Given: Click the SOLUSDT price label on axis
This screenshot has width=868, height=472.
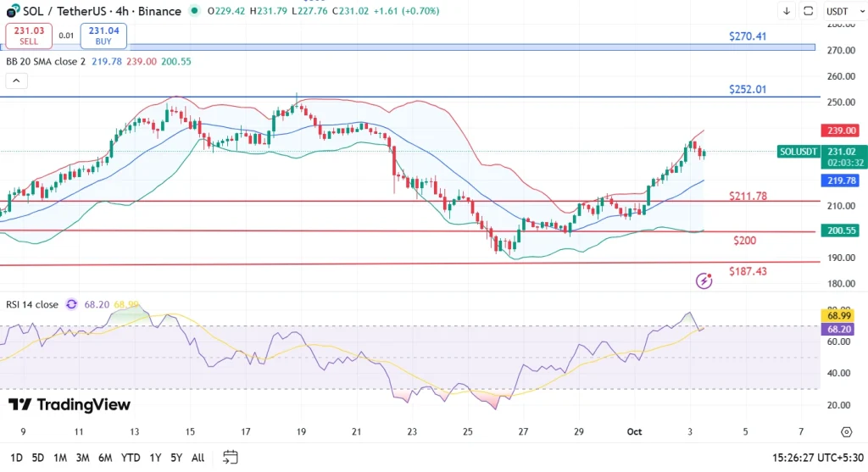Looking at the screenshot, I should click(x=798, y=152).
